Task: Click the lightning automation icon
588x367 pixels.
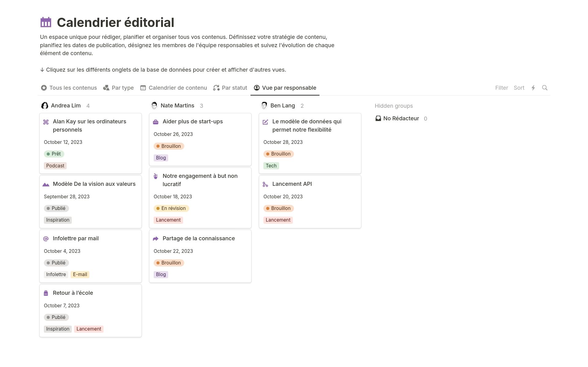Action: coord(533,88)
